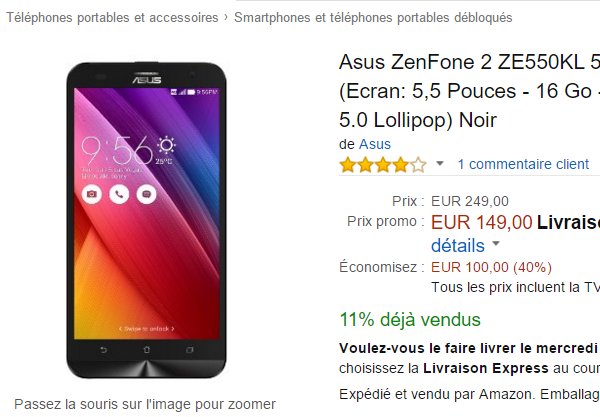Open the Asus brand link
The width and height of the screenshot is (600, 417).
pos(375,144)
